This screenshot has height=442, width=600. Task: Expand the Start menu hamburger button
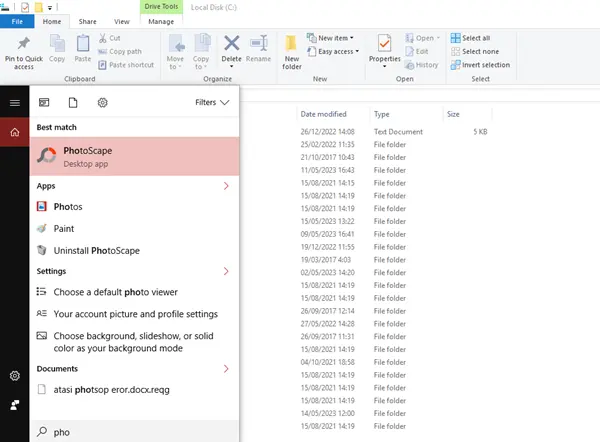15,103
